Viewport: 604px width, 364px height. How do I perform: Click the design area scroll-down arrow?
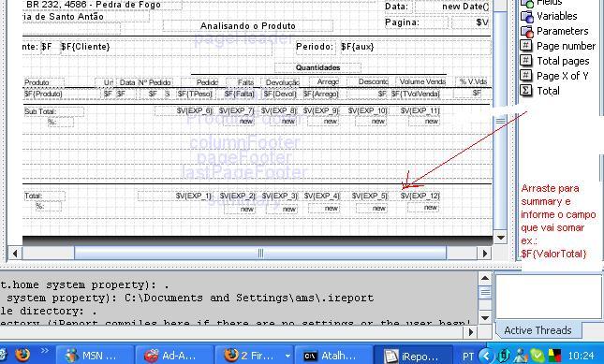pos(500,238)
